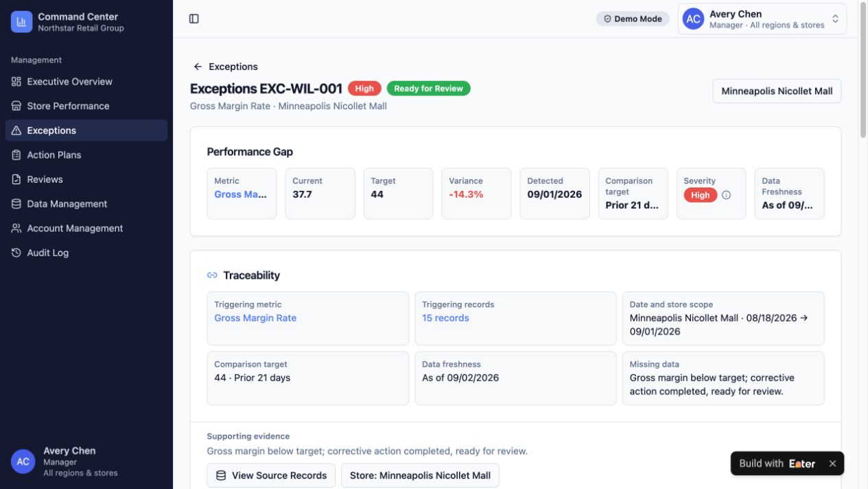Open the Minneapolis Nicollet Mall store button
Screen dimensions: 868x489
pos(777,91)
